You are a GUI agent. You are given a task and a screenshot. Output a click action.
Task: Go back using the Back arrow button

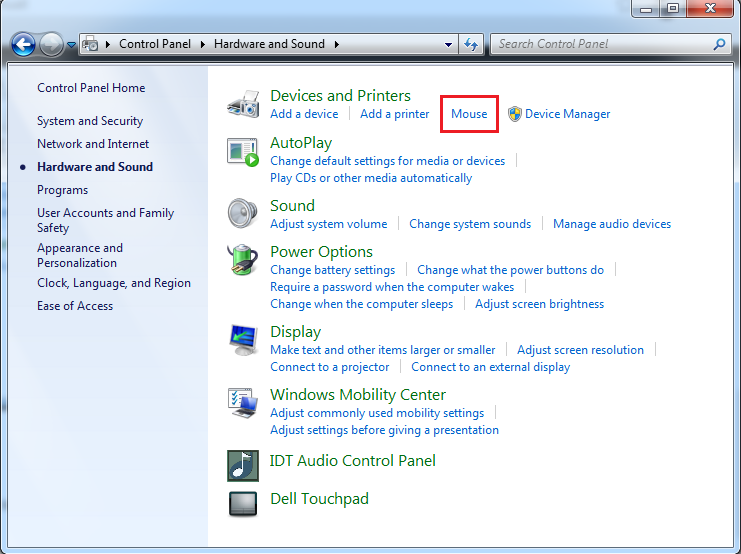pos(23,45)
